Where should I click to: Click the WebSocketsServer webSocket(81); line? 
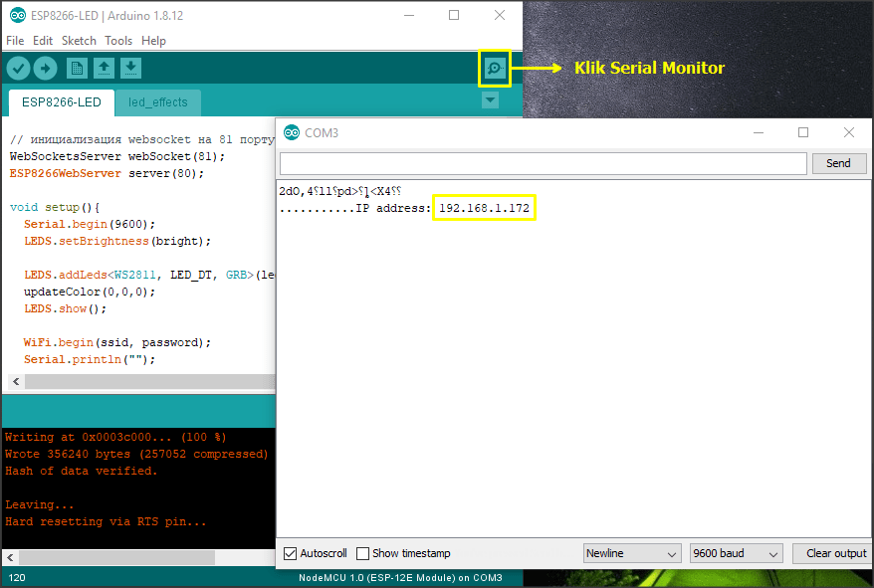point(117,156)
